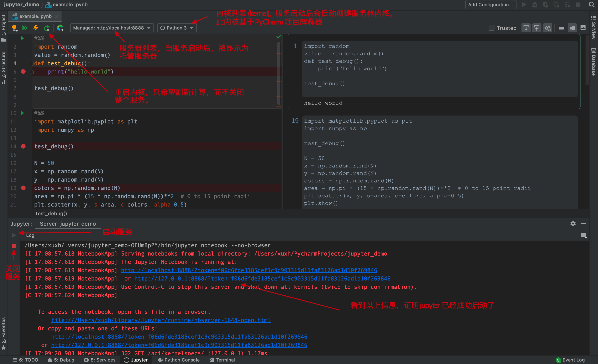Close the example.ipynb tab
This screenshot has height=364, width=598.
(x=57, y=16)
